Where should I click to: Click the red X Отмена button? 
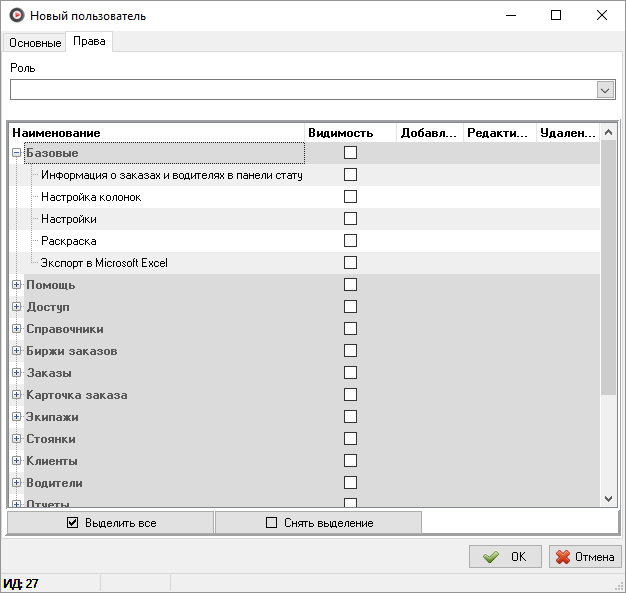pos(586,557)
